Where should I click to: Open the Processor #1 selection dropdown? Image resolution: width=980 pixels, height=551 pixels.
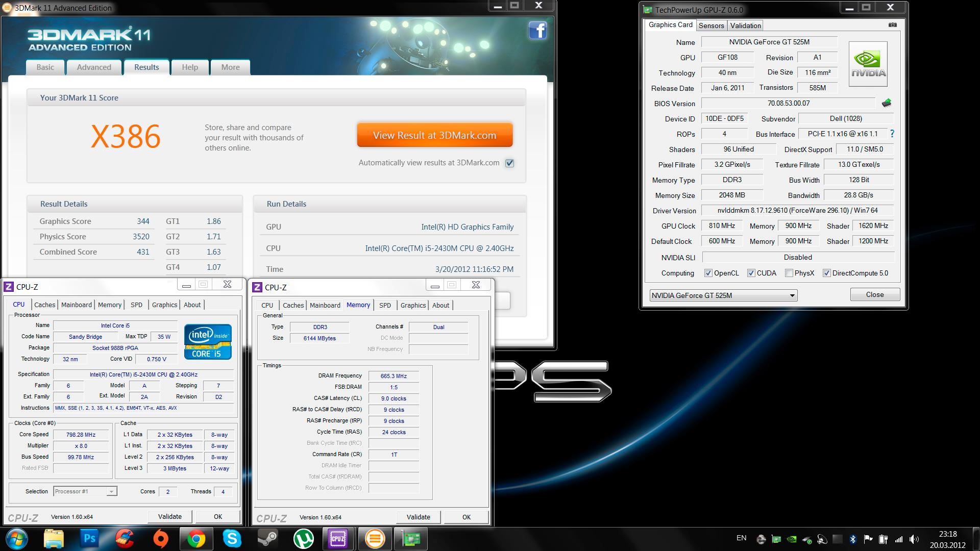(x=85, y=491)
